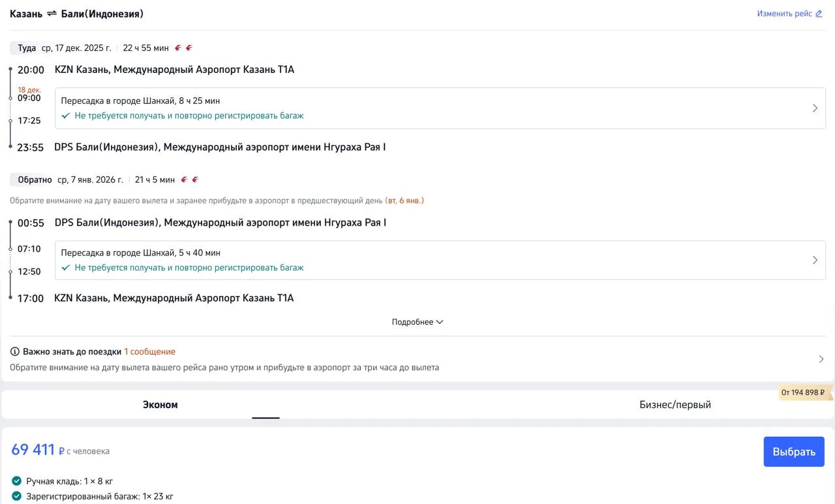Select the Бизнес/первый tab
Screen dimensions: 835x504
[675, 405]
